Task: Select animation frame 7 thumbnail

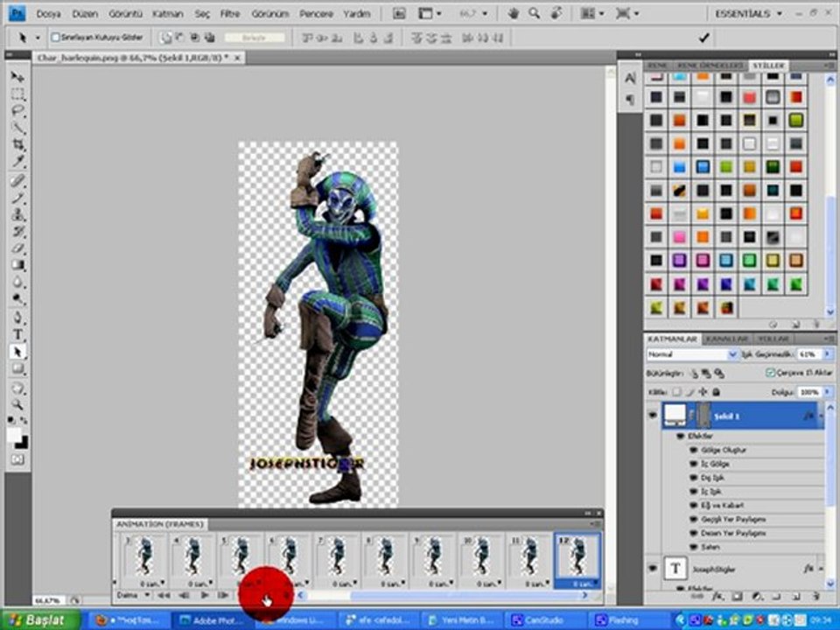Action: click(x=336, y=560)
